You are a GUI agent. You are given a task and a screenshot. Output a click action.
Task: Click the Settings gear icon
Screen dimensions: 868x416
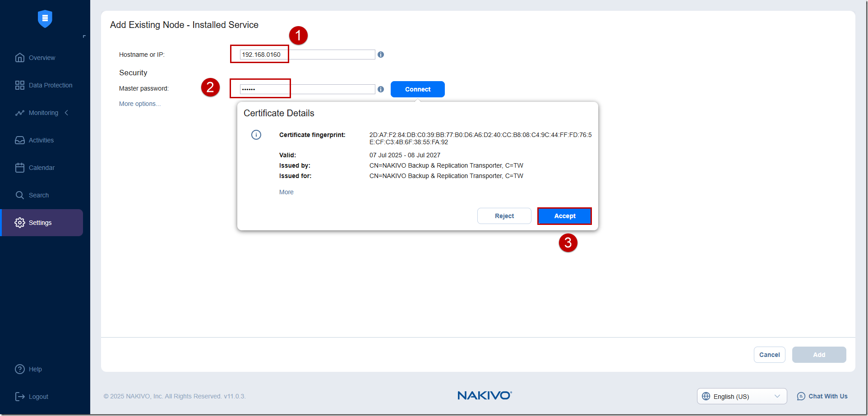click(20, 223)
